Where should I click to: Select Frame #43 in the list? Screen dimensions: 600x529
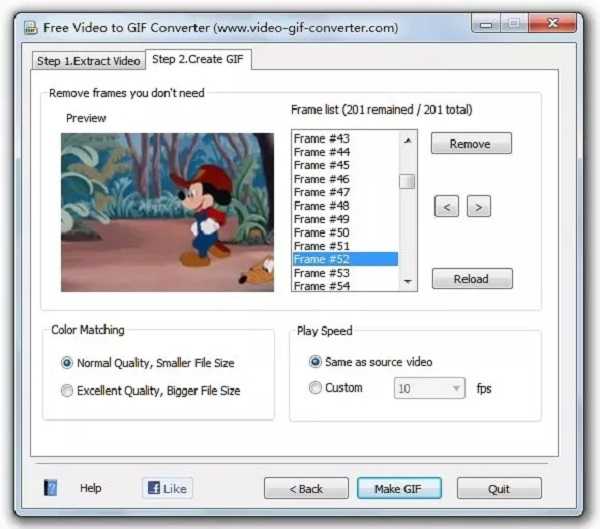coord(346,138)
